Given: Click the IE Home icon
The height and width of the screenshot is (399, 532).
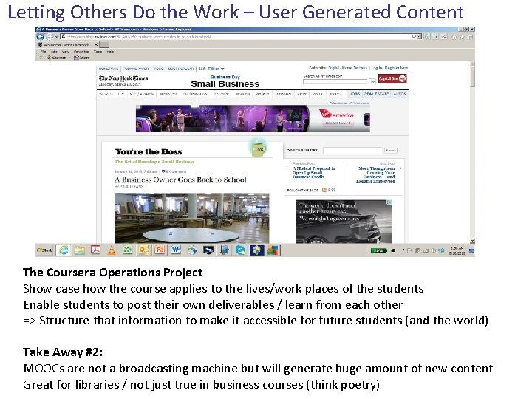Looking at the screenshot, I should (x=454, y=37).
